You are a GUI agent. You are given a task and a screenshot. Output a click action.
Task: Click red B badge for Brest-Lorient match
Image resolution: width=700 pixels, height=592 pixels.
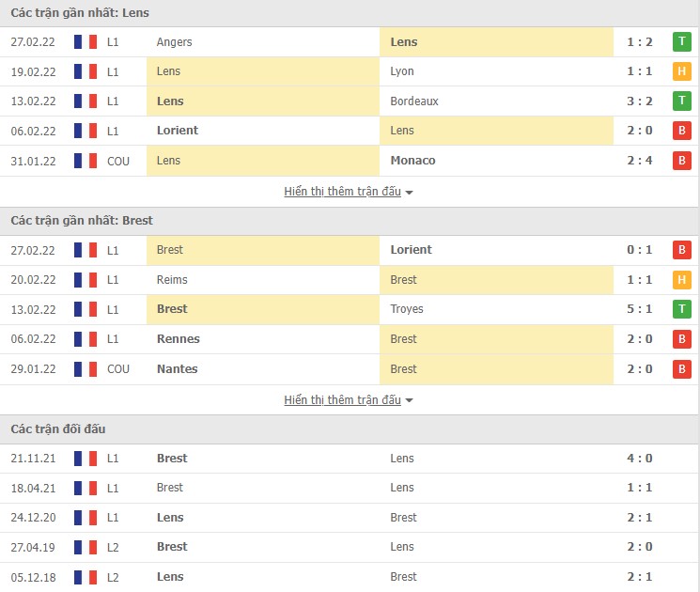pos(682,250)
